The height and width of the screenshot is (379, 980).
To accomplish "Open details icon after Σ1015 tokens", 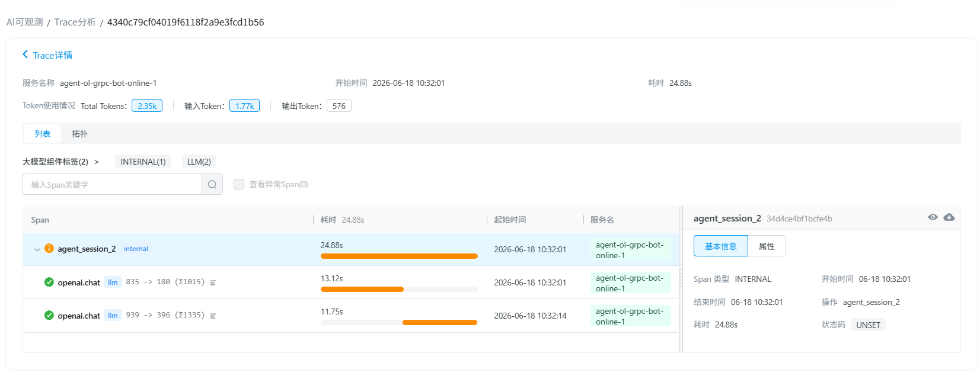I will point(213,282).
